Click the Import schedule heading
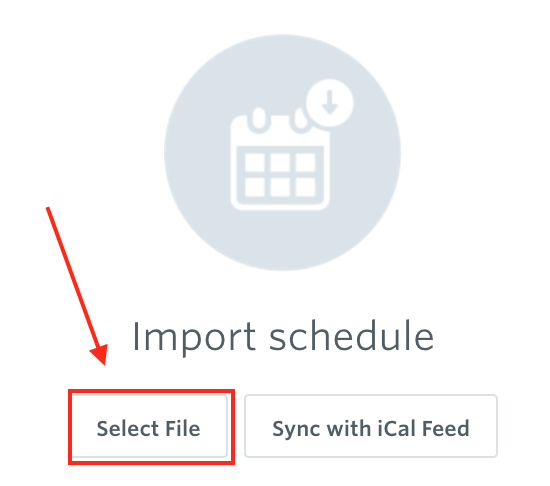Viewport: 550px width, 486px height. [x=283, y=337]
